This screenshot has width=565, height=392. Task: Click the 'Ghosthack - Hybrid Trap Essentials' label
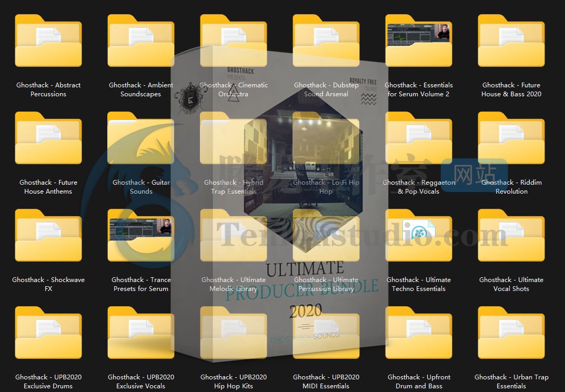[234, 187]
